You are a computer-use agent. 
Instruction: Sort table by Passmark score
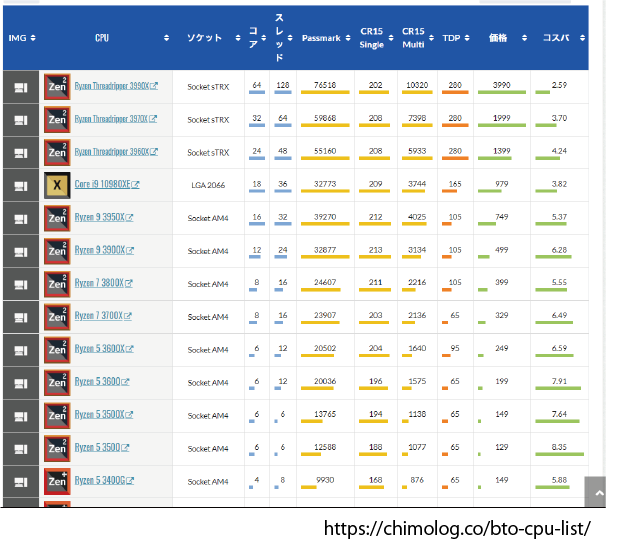[x=348, y=38]
